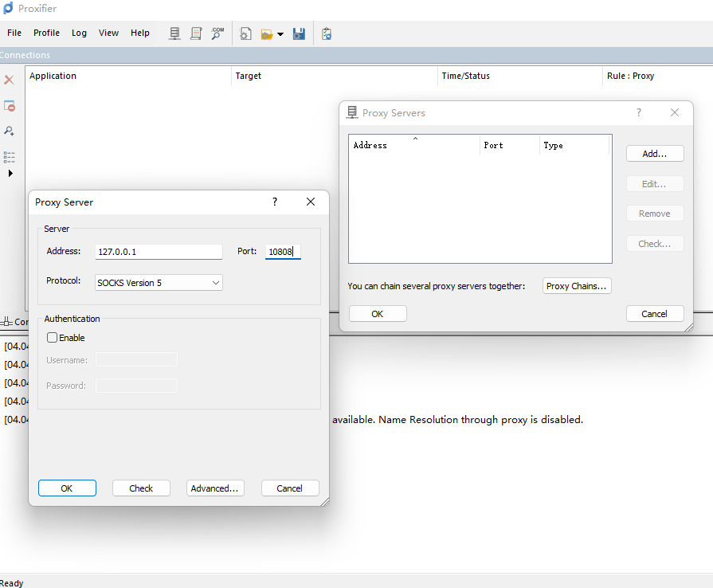Viewport: 713px width, 588px height.
Task: Cancel the Proxy Servers window
Action: (x=655, y=314)
